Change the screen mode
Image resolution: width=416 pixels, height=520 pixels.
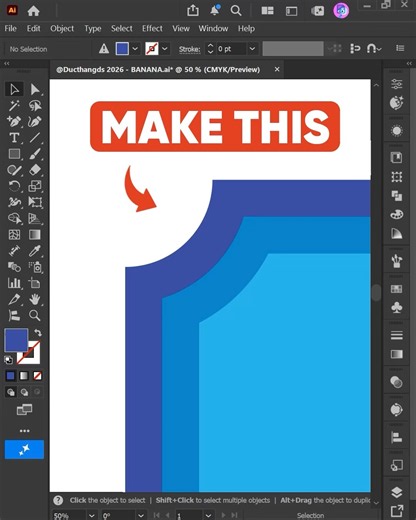(x=24, y=409)
